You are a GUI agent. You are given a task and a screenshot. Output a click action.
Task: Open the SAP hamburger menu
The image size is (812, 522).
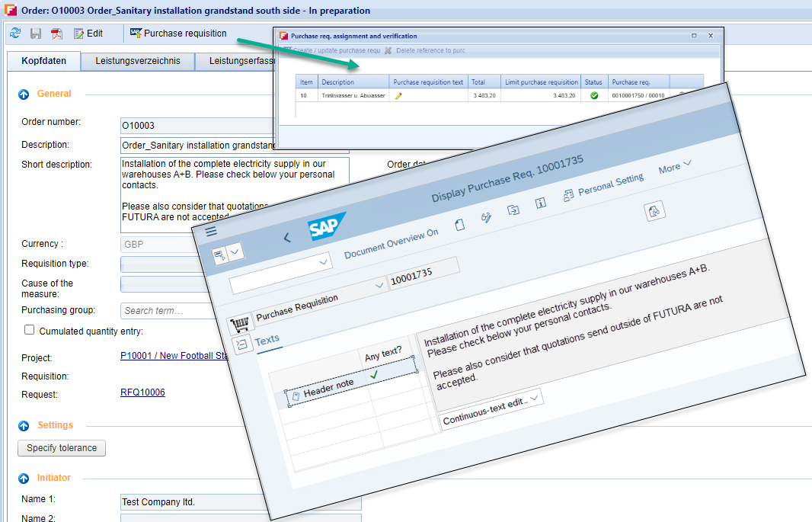tap(211, 231)
